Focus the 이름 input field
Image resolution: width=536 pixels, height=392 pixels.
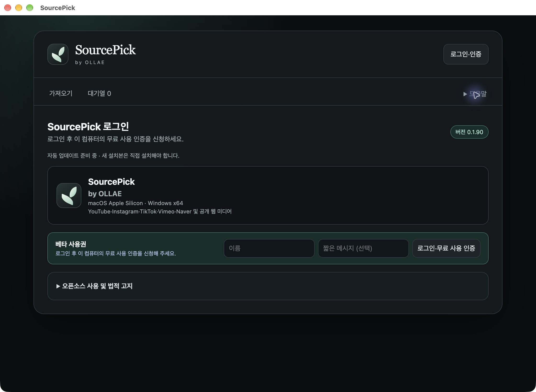pos(269,248)
